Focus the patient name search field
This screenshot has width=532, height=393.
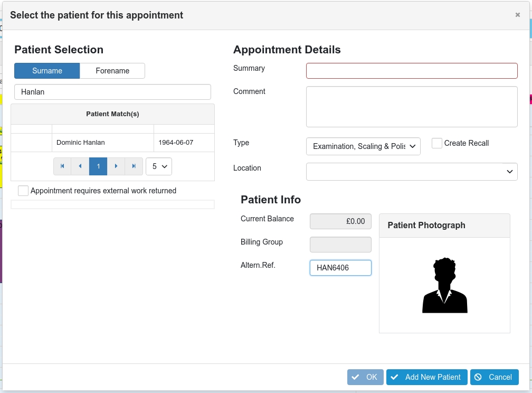point(112,92)
